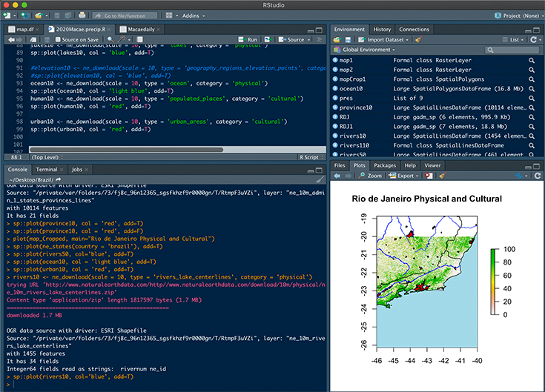Go to previous plot with the left arrow
Screen dimensions: 545x392
(338, 176)
